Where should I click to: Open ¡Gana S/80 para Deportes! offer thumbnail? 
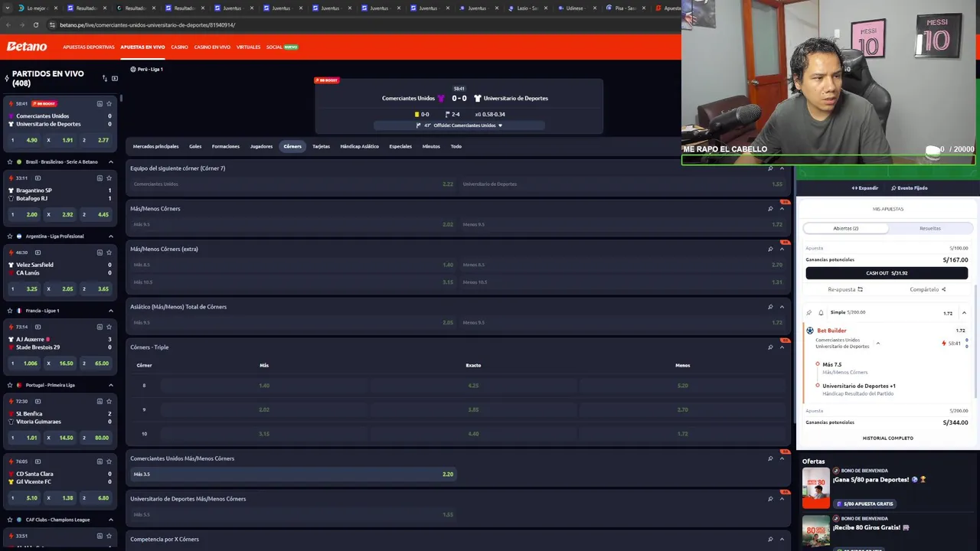(815, 488)
